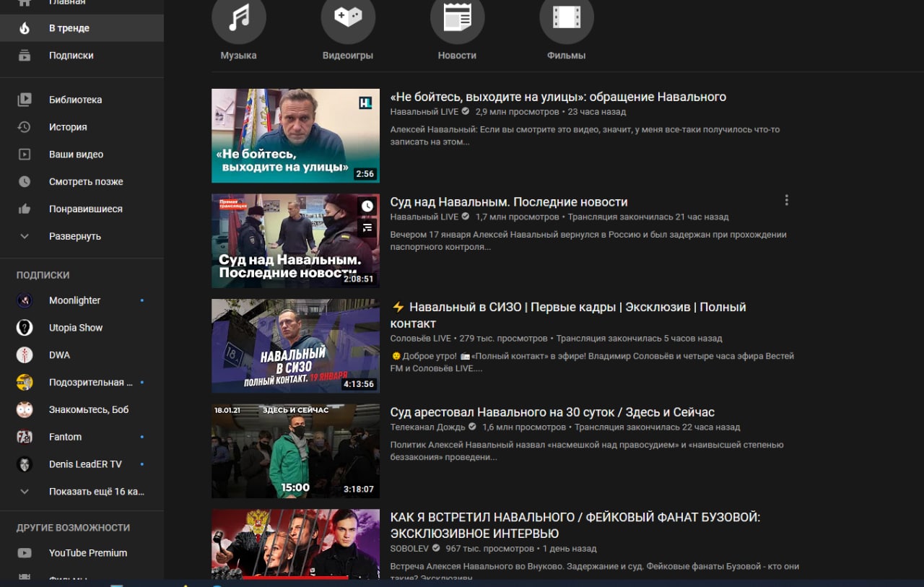Click YouTube Premium label

88,553
